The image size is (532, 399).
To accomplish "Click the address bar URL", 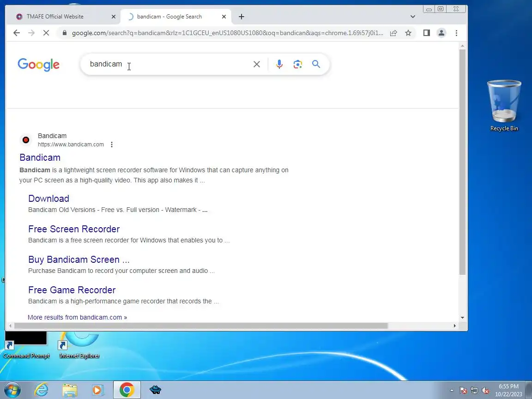I will [x=227, y=33].
